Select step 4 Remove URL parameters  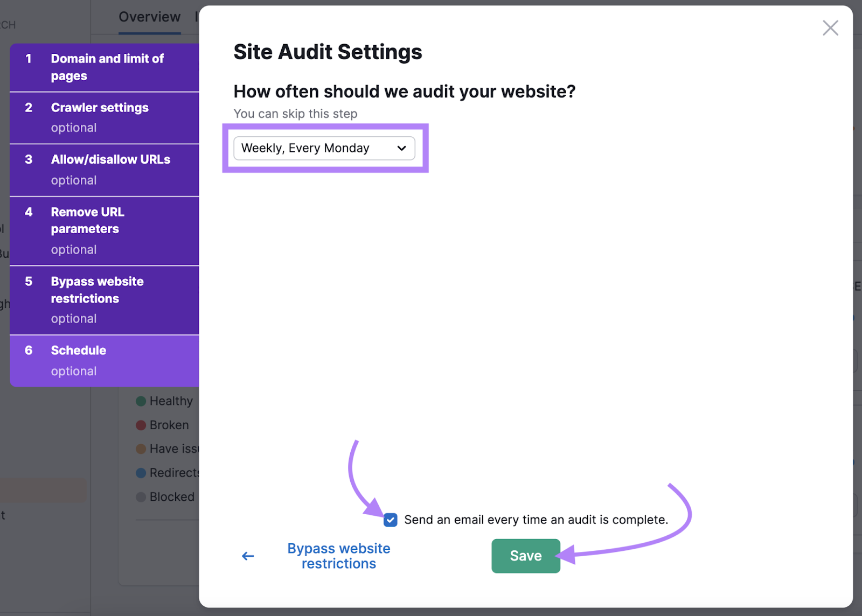pos(87,230)
